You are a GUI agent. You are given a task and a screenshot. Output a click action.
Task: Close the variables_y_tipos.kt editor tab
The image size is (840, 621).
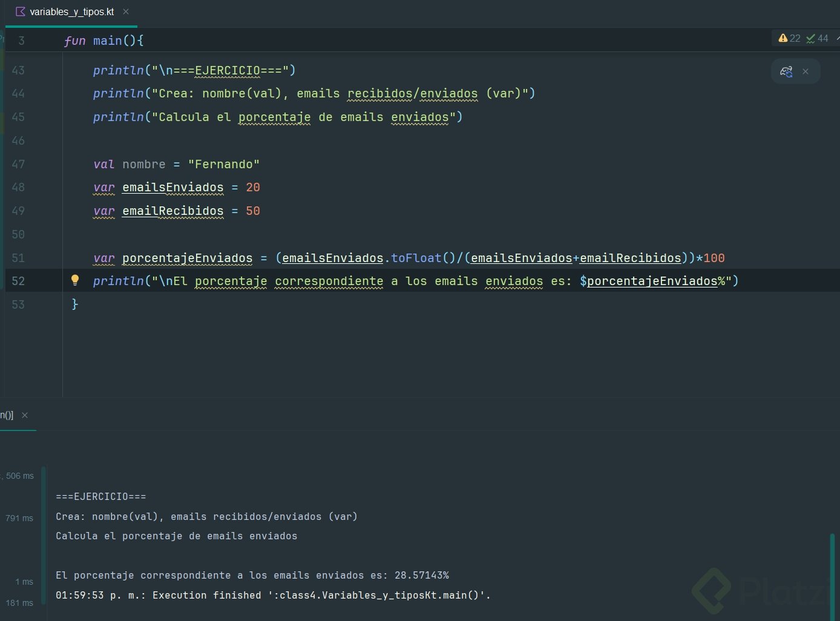(126, 11)
